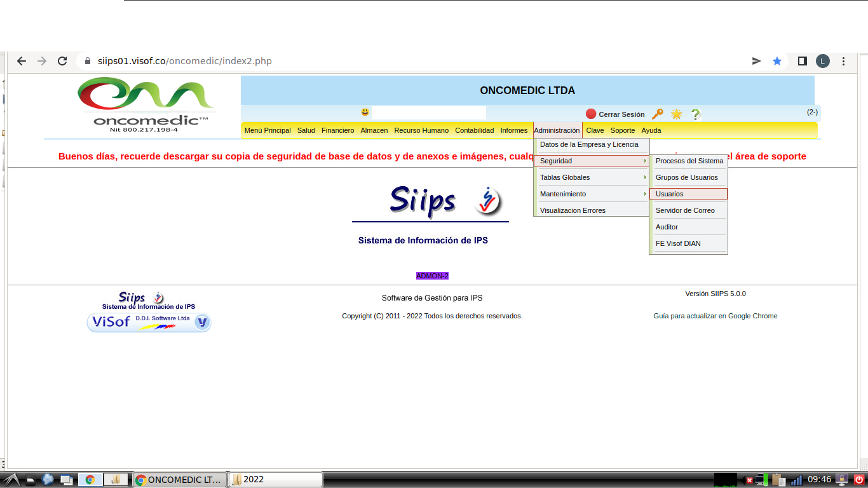This screenshot has width=868, height=488.
Task: Click the red power icon in taskbar
Action: pos(858,480)
